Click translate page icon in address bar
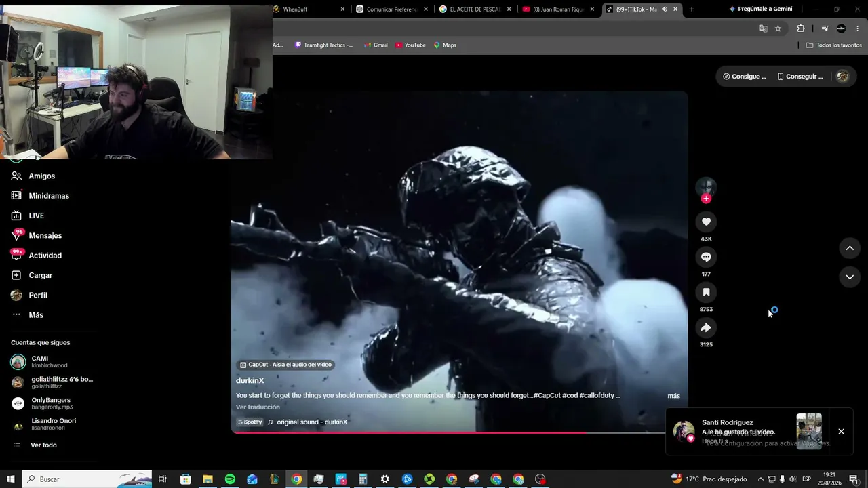Viewport: 868px width, 488px height. tap(764, 28)
